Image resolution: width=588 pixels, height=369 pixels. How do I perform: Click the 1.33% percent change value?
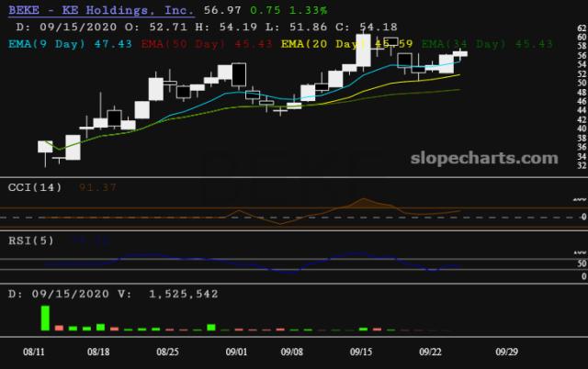point(308,10)
